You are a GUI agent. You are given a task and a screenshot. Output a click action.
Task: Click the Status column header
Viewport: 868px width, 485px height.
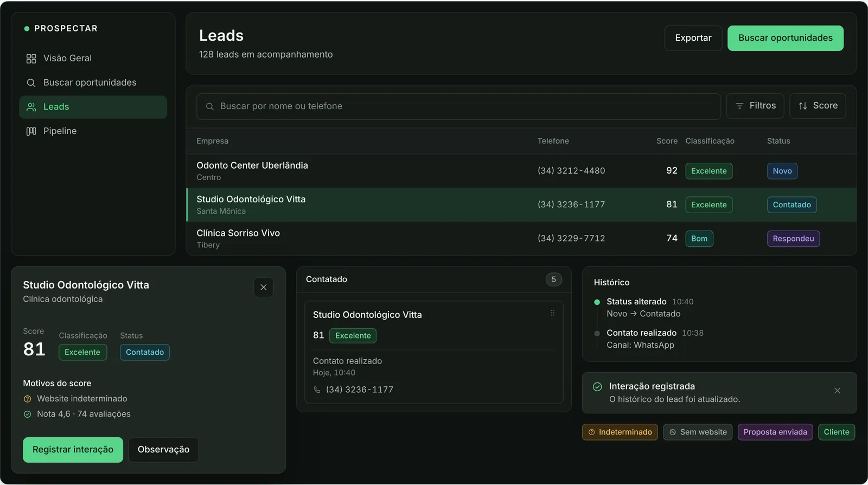click(778, 141)
